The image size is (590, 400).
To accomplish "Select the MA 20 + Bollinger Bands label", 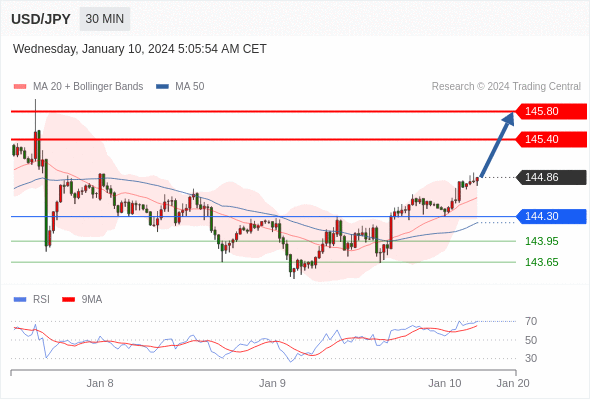I will (x=88, y=87).
